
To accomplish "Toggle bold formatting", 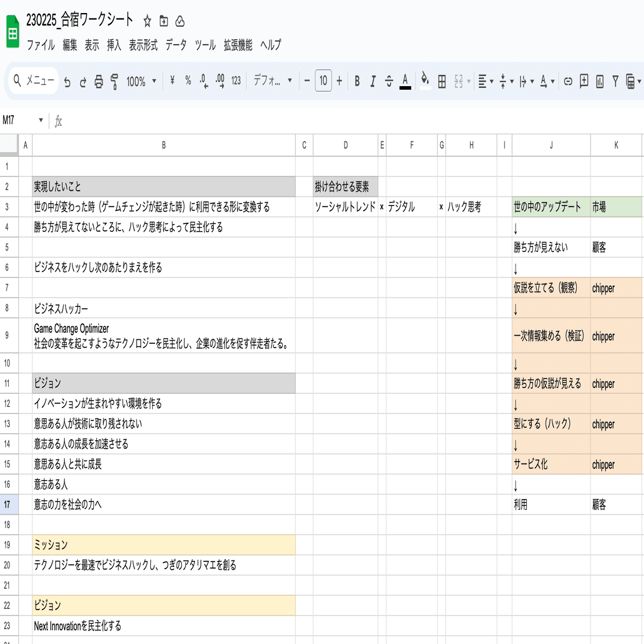I will point(357,81).
